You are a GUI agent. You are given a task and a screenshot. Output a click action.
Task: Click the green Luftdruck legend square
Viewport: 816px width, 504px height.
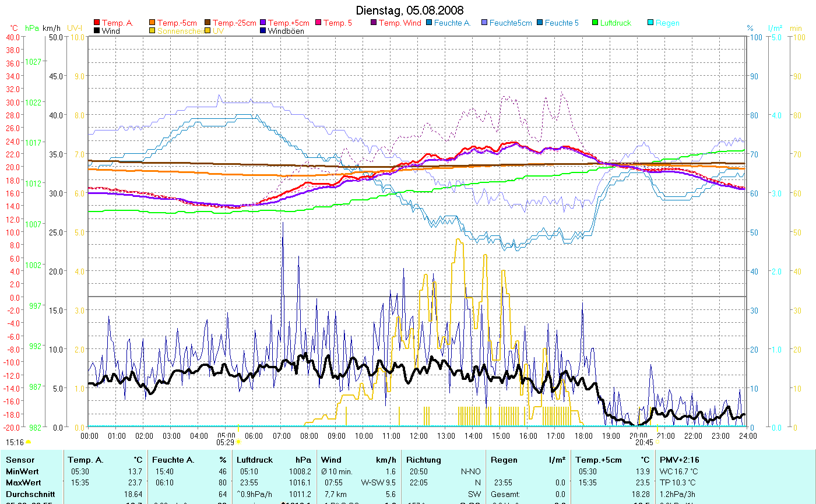pyautogui.click(x=595, y=23)
